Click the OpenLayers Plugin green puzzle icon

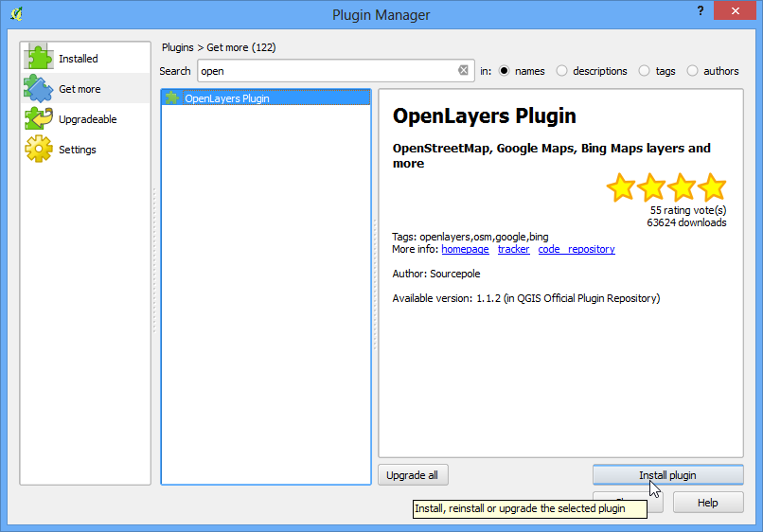[x=171, y=98]
